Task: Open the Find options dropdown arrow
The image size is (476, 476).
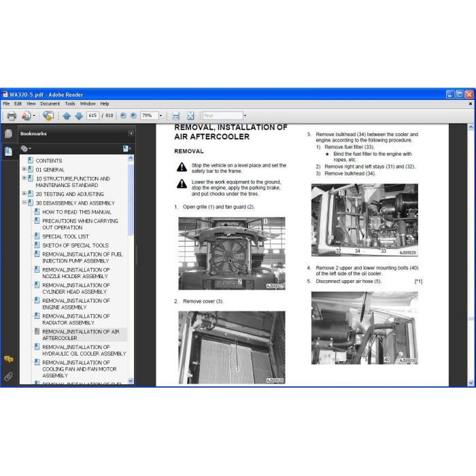Action: tap(245, 116)
